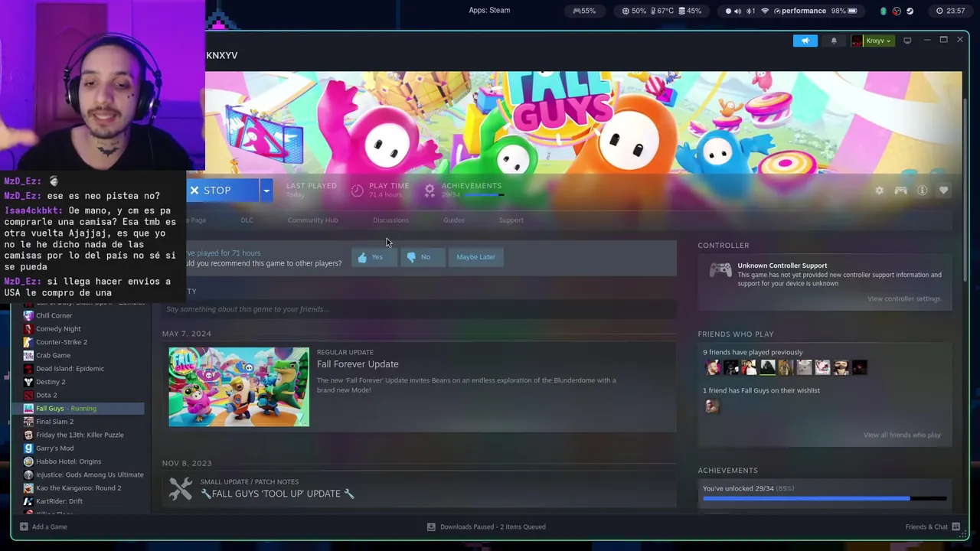This screenshot has width=980, height=551.
Task: Open controller layout icon on game page
Action: click(x=900, y=191)
